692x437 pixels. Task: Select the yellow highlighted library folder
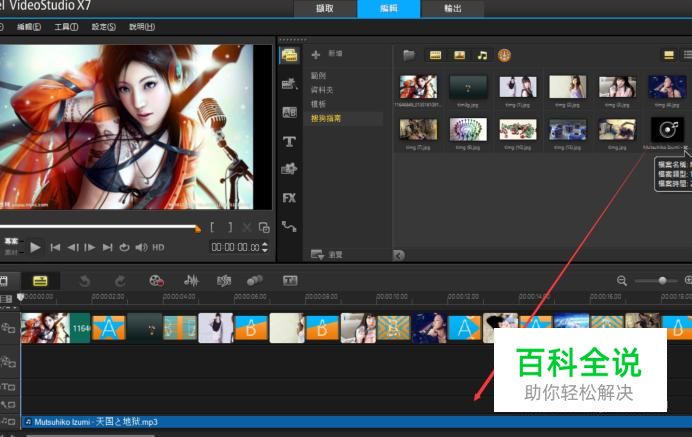tap(326, 118)
